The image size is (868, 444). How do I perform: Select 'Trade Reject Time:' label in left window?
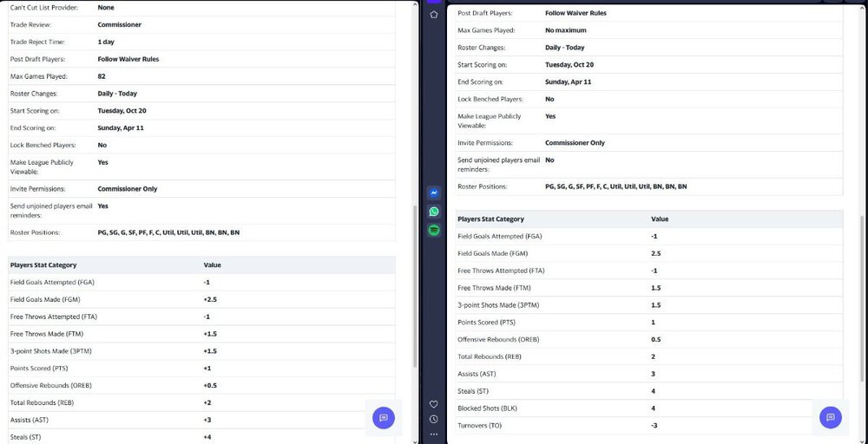[x=37, y=42]
